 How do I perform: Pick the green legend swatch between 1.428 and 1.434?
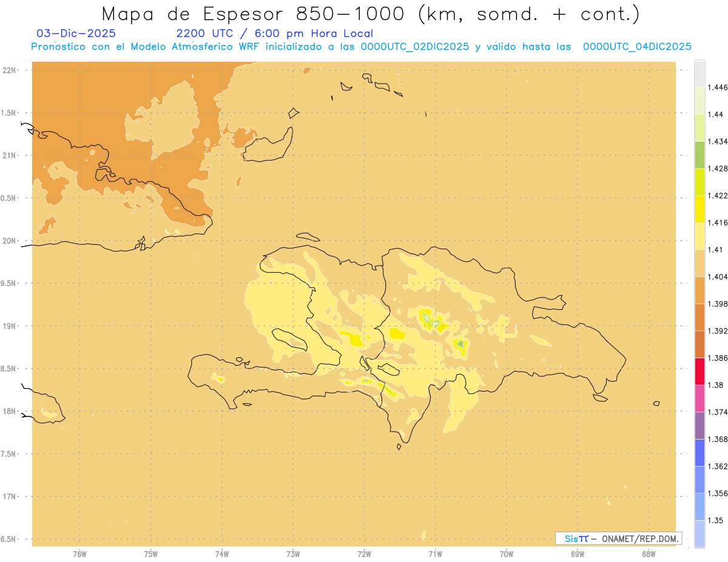point(699,155)
